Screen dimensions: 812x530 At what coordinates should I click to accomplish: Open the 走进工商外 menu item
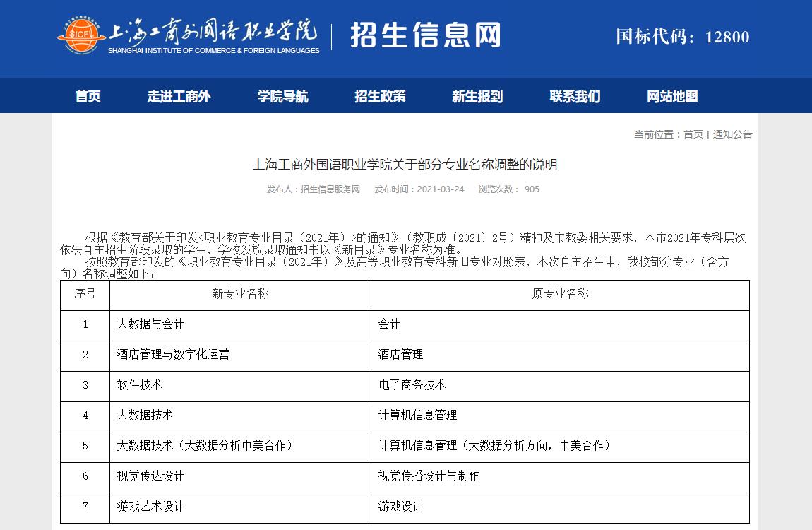179,96
